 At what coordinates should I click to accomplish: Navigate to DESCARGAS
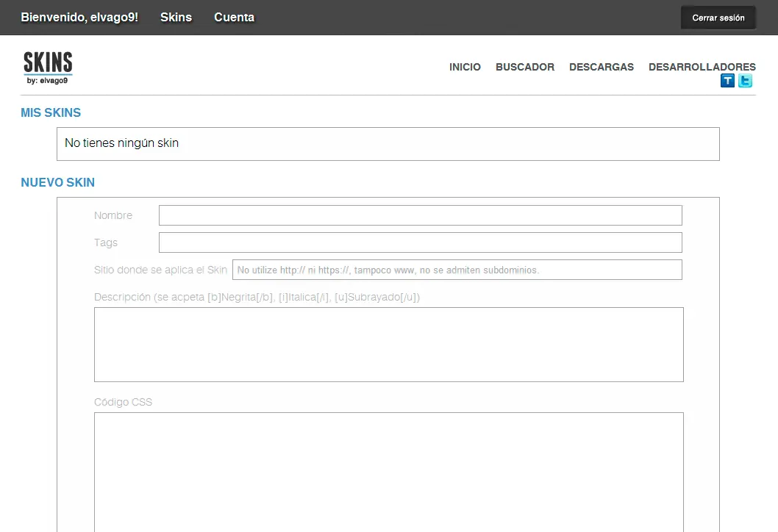tap(601, 67)
